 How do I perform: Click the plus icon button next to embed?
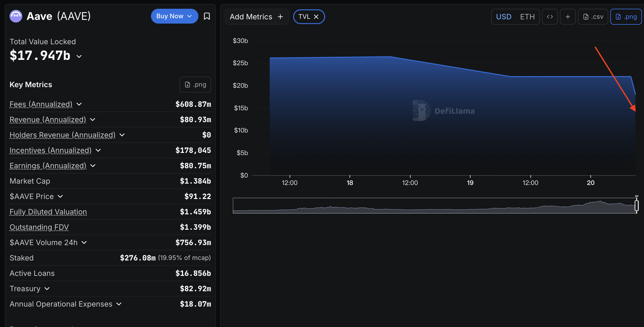(568, 17)
